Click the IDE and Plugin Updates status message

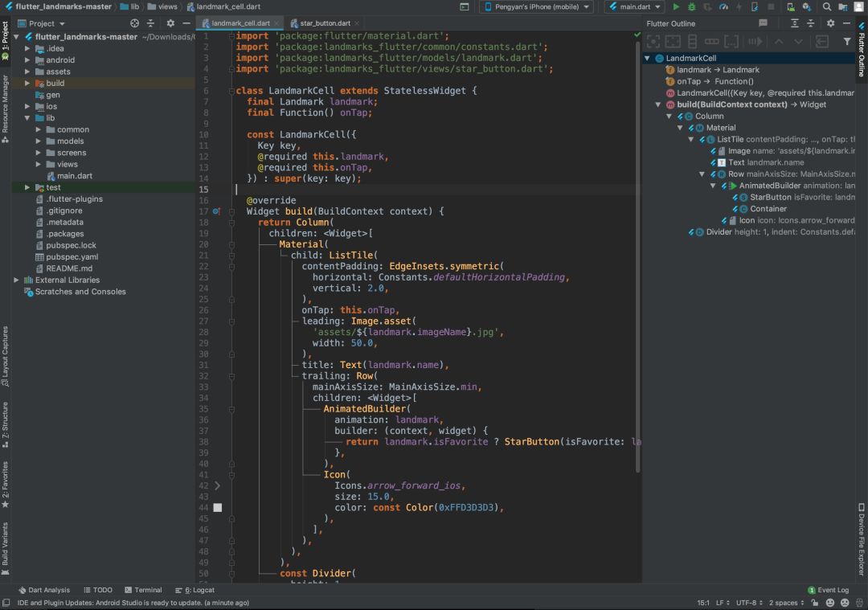pyautogui.click(x=133, y=603)
